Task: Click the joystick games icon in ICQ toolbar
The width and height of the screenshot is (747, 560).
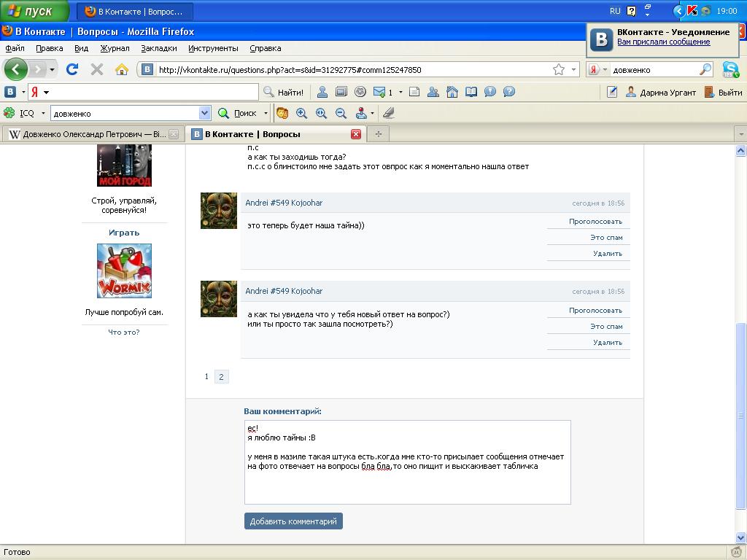Action: tap(361, 113)
